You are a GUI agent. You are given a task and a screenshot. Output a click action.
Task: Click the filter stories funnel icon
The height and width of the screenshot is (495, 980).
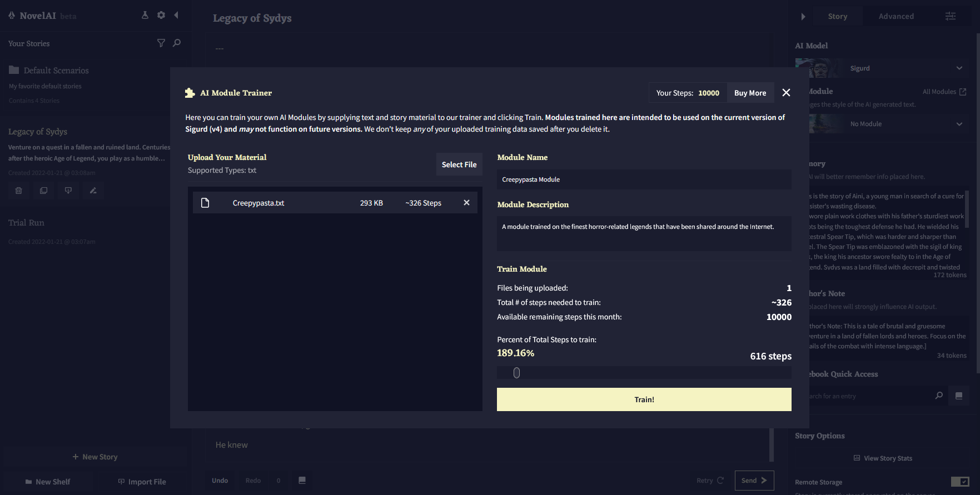coord(161,43)
